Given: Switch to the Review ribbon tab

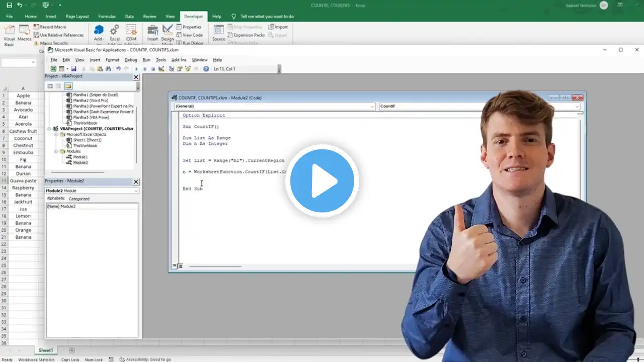Looking at the screenshot, I should pos(149,16).
